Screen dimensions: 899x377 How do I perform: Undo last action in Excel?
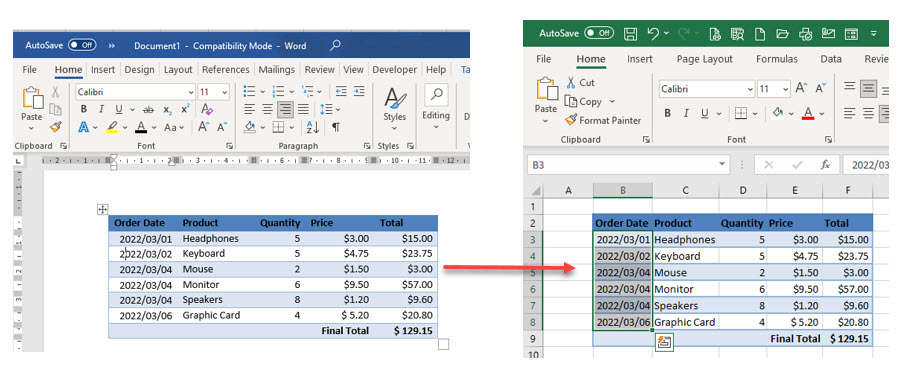(x=654, y=34)
